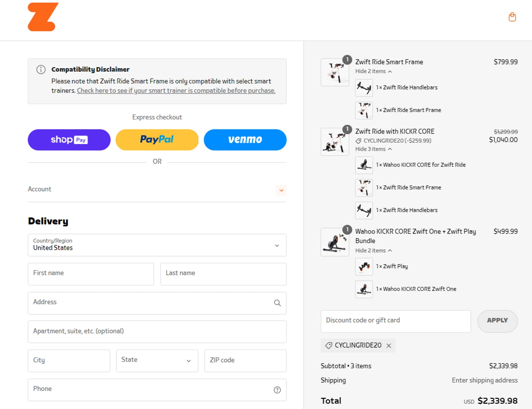This screenshot has height=409, width=532.
Task: Collapse items under Zwift Ride with KICKR CORE
Action: [x=373, y=149]
